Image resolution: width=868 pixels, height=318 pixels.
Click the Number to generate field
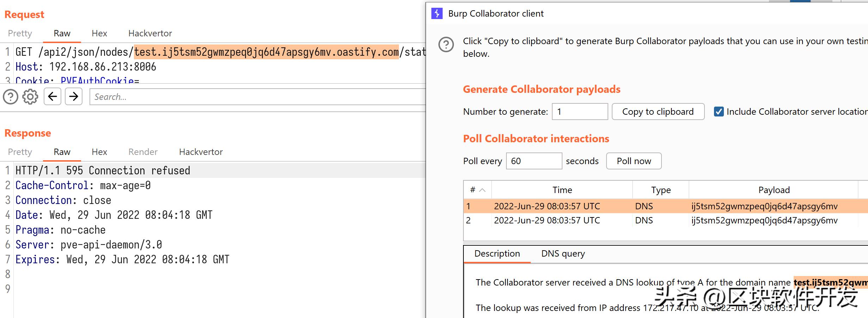(580, 112)
